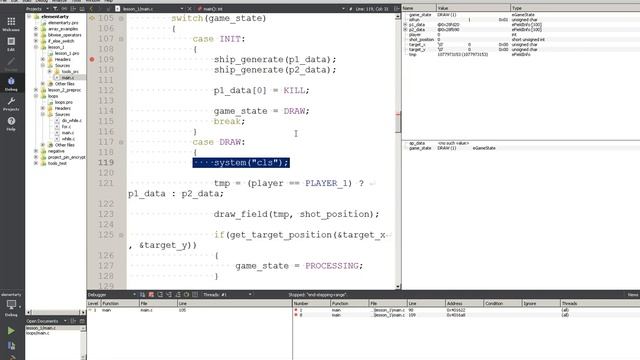The width and height of the screenshot is (640, 360).
Task: Open loops.pro project file
Action: (64, 102)
